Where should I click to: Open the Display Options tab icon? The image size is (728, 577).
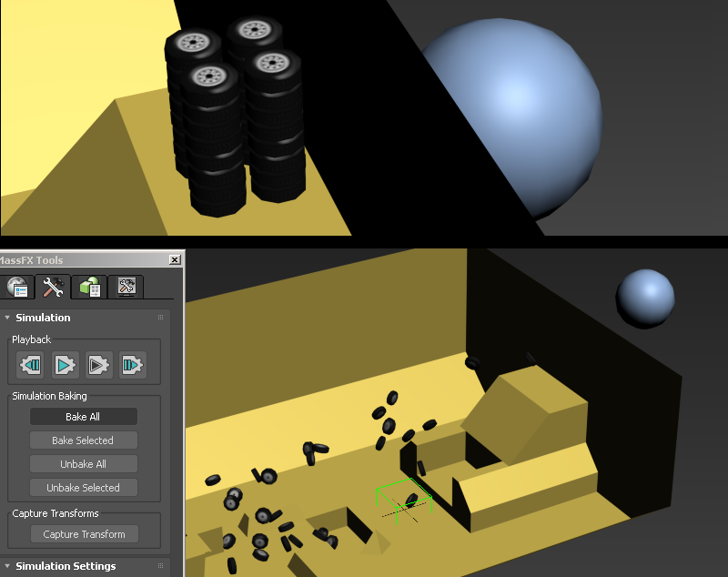click(x=126, y=287)
